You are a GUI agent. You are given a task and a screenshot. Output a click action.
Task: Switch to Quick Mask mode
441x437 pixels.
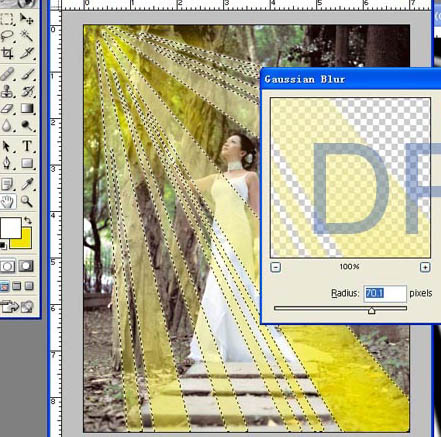tap(26, 266)
